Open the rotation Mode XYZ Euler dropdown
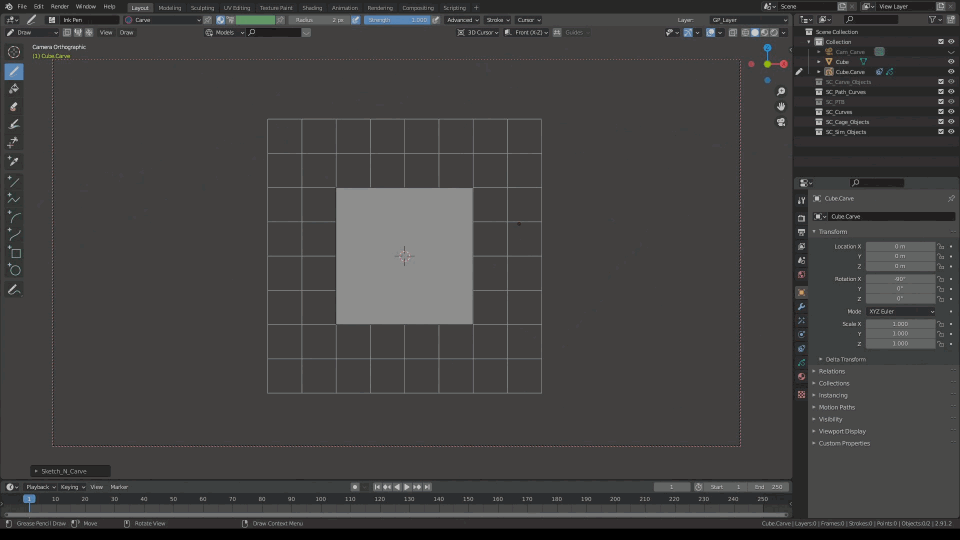Viewport: 960px width, 540px height. coord(901,311)
